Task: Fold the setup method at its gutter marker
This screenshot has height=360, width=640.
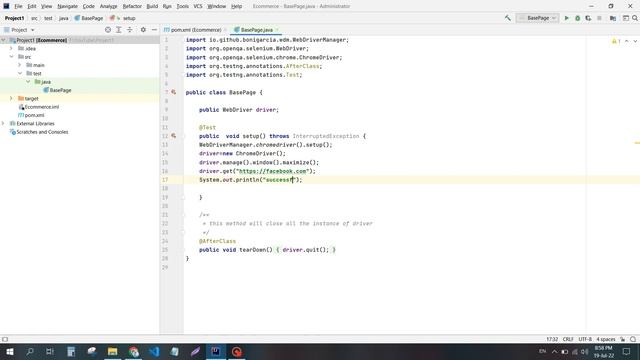Action: pyautogui.click(x=183, y=136)
